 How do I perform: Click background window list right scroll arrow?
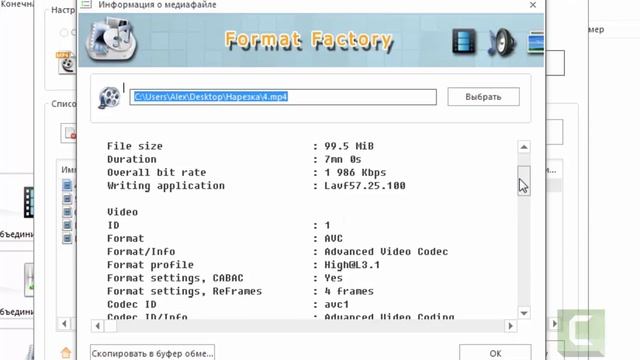click(x=554, y=324)
